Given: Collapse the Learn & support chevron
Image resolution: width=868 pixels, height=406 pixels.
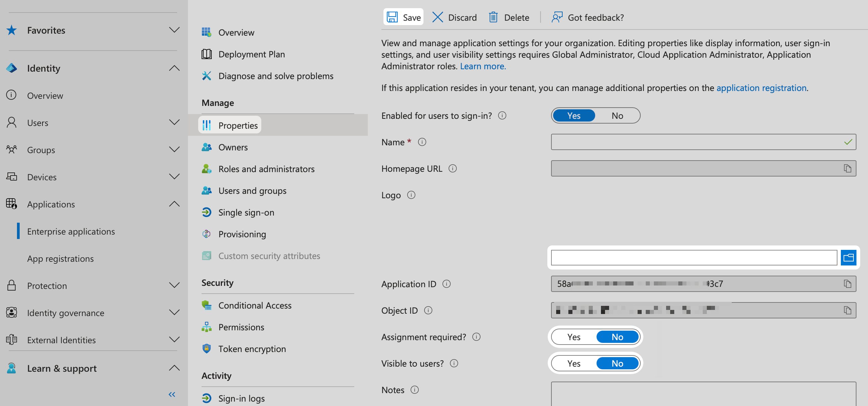Looking at the screenshot, I should (x=174, y=368).
